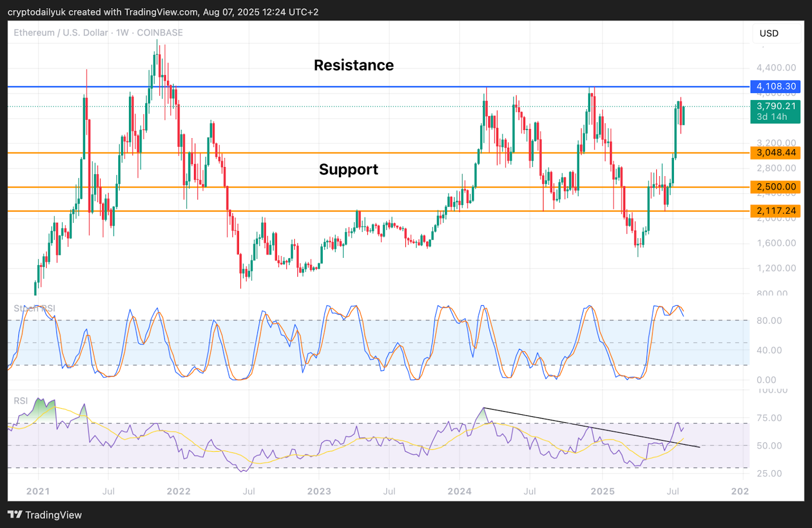Click the 75.00 RSI scale value

769,418
